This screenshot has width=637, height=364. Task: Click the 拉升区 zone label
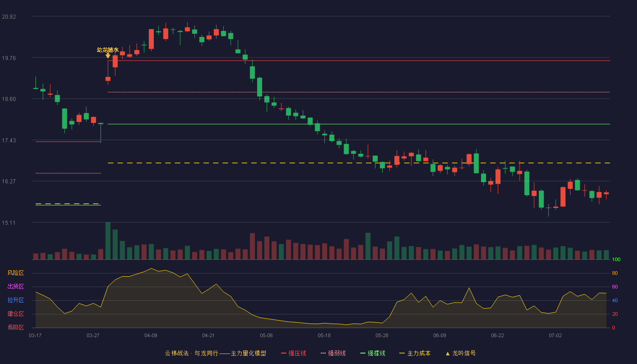point(15,300)
